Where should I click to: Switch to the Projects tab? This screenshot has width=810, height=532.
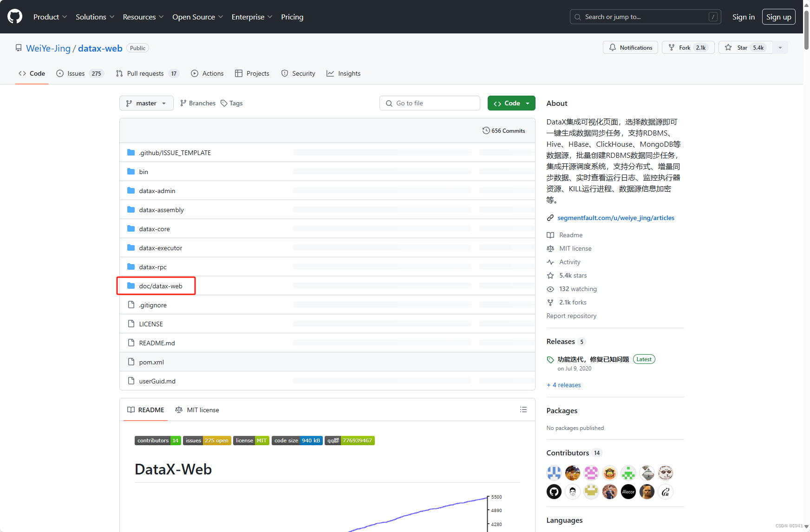(252, 73)
